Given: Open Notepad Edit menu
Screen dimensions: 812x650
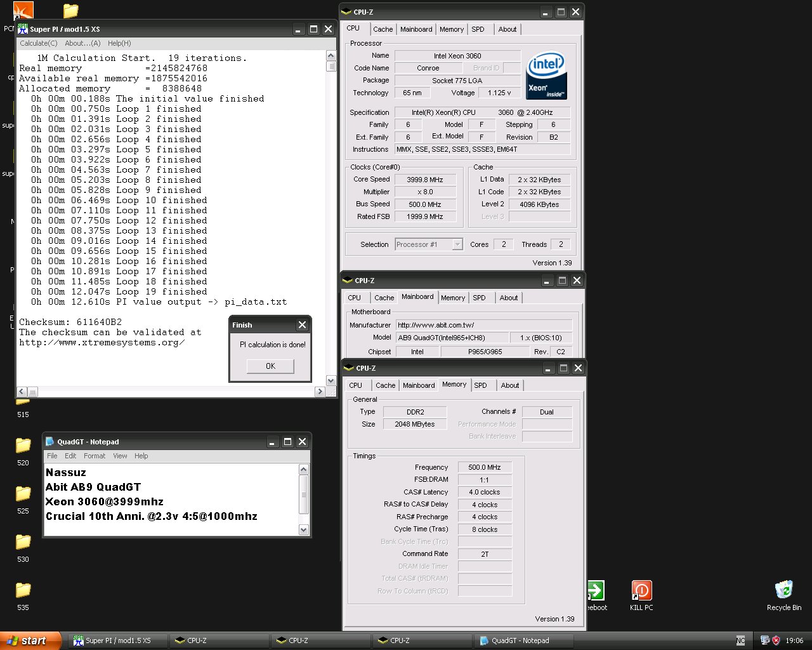Looking at the screenshot, I should 70,456.
